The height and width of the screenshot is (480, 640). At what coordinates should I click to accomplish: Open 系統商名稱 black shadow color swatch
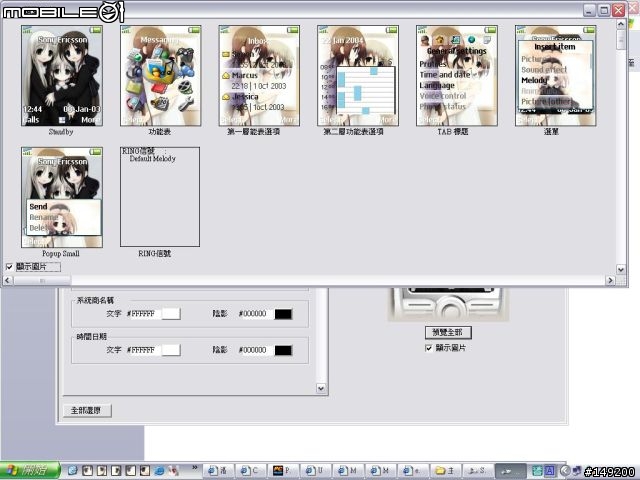click(283, 313)
